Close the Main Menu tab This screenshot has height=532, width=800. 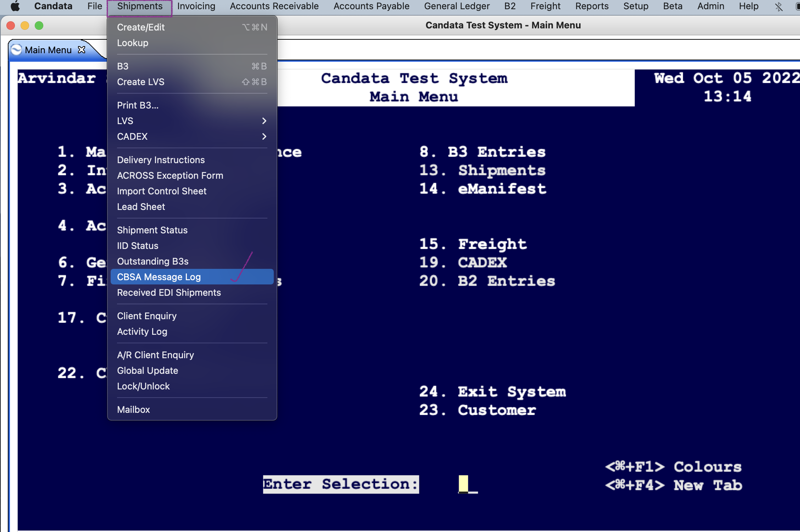82,50
